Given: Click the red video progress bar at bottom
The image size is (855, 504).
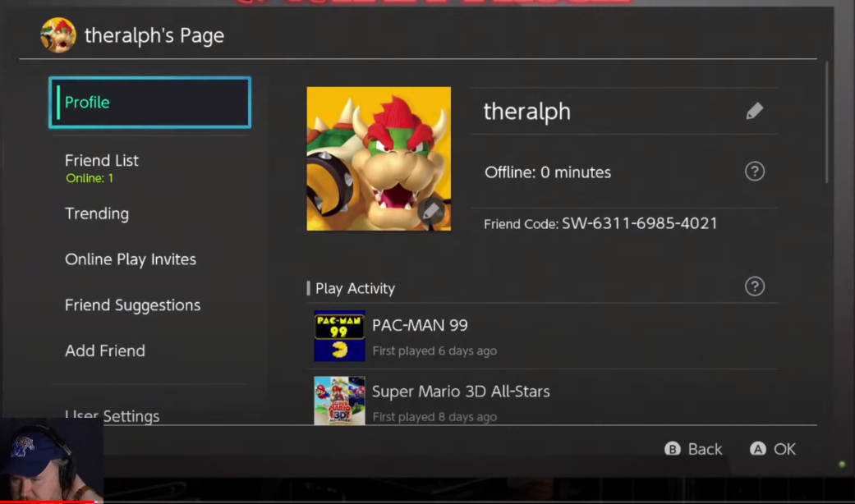Looking at the screenshot, I should click(49, 502).
